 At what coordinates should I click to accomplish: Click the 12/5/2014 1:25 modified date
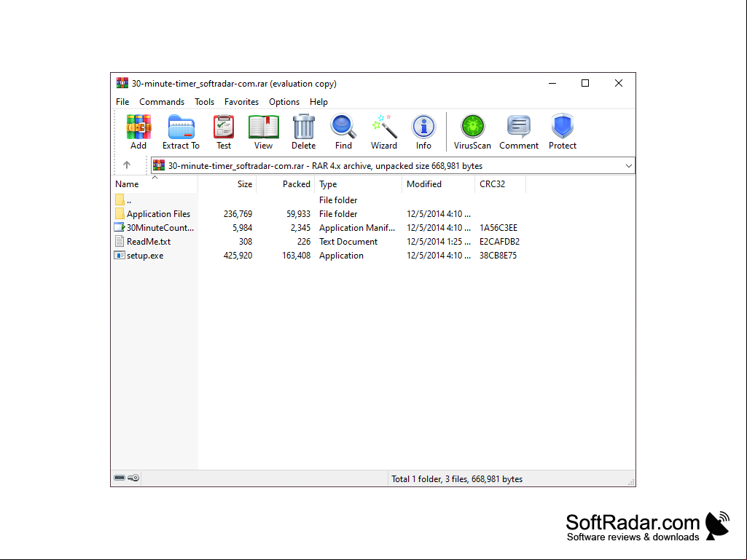click(438, 242)
